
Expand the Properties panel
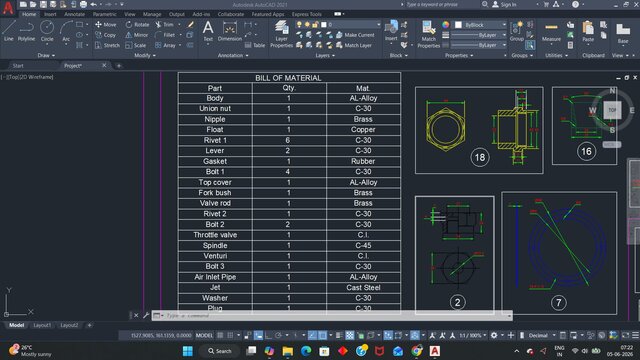pyautogui.click(x=459, y=56)
